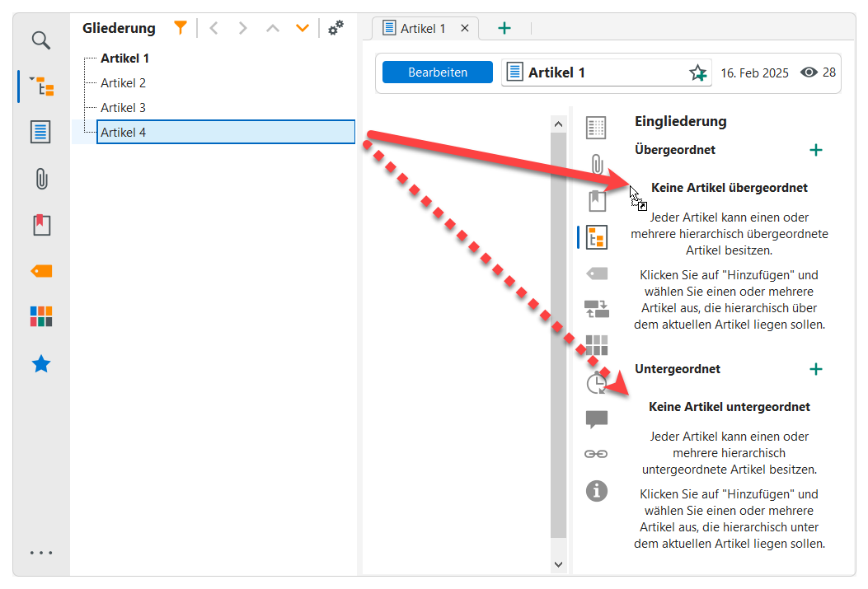Click the orange down chevron in Gliederung
Image resolution: width=868 pixels, height=589 pixels.
pos(303,28)
